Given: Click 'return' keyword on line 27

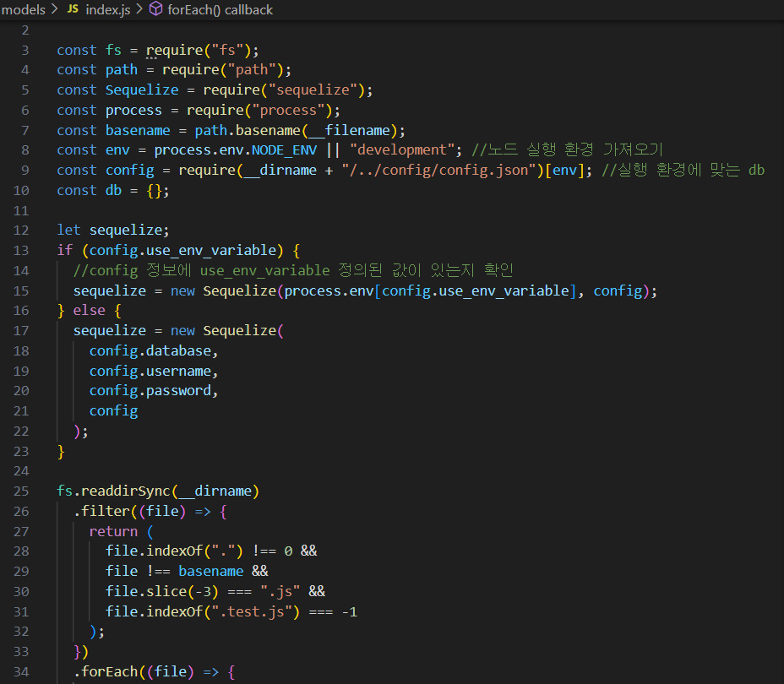Looking at the screenshot, I should tap(113, 532).
